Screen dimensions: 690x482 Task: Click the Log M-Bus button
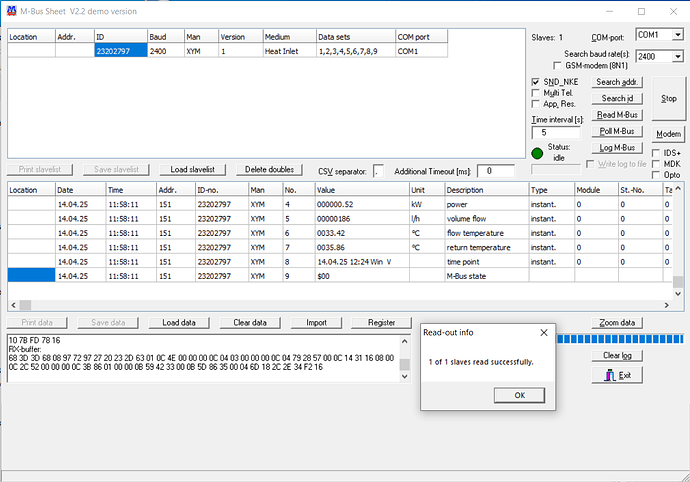click(x=617, y=148)
